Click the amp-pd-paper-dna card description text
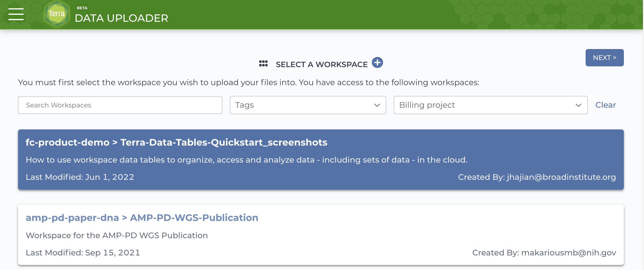 point(117,235)
